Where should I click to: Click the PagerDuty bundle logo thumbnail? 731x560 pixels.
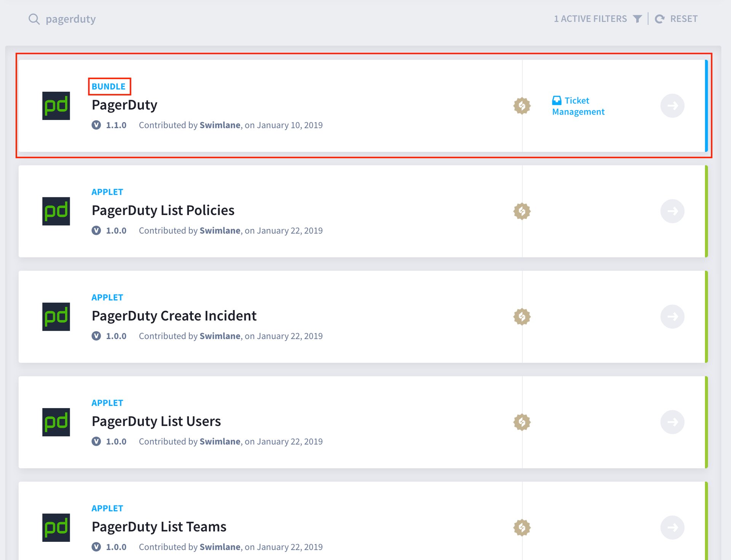[x=56, y=106]
